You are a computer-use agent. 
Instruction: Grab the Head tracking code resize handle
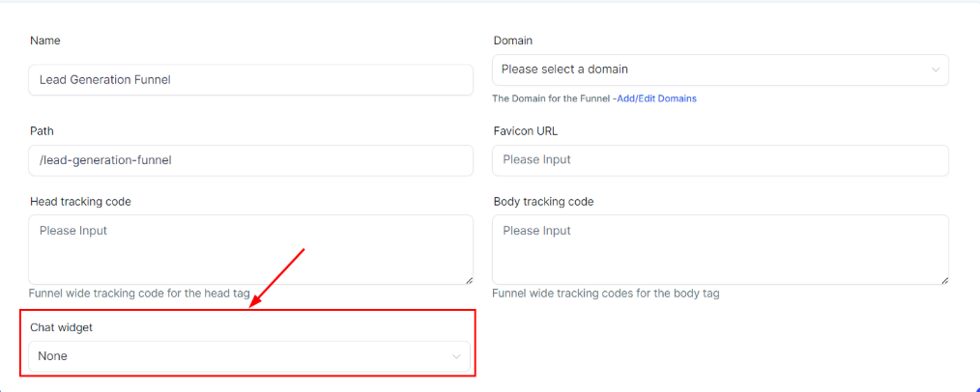pos(468,279)
